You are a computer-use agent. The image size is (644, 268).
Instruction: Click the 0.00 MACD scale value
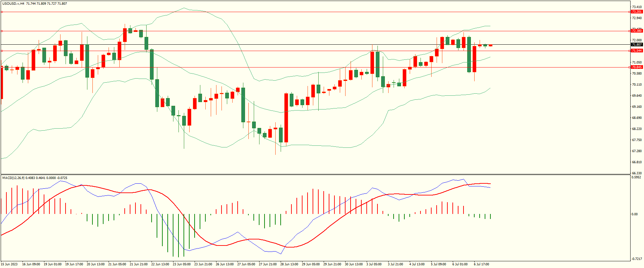pos(635,214)
